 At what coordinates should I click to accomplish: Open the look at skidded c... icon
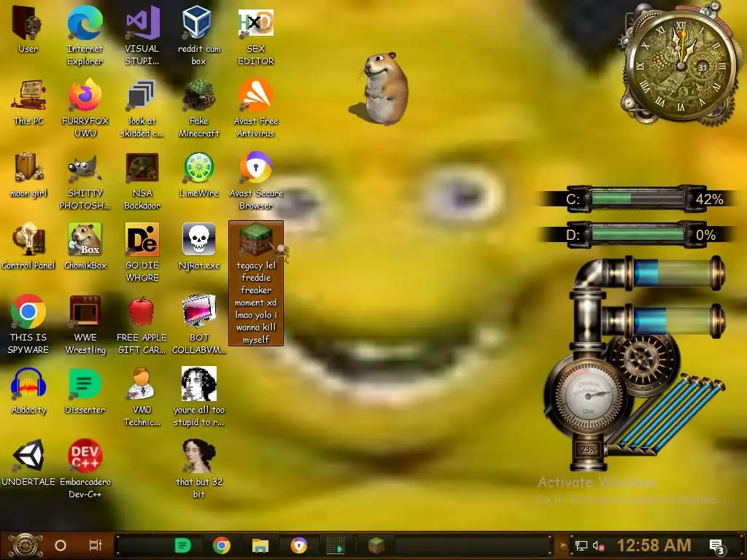tap(142, 108)
